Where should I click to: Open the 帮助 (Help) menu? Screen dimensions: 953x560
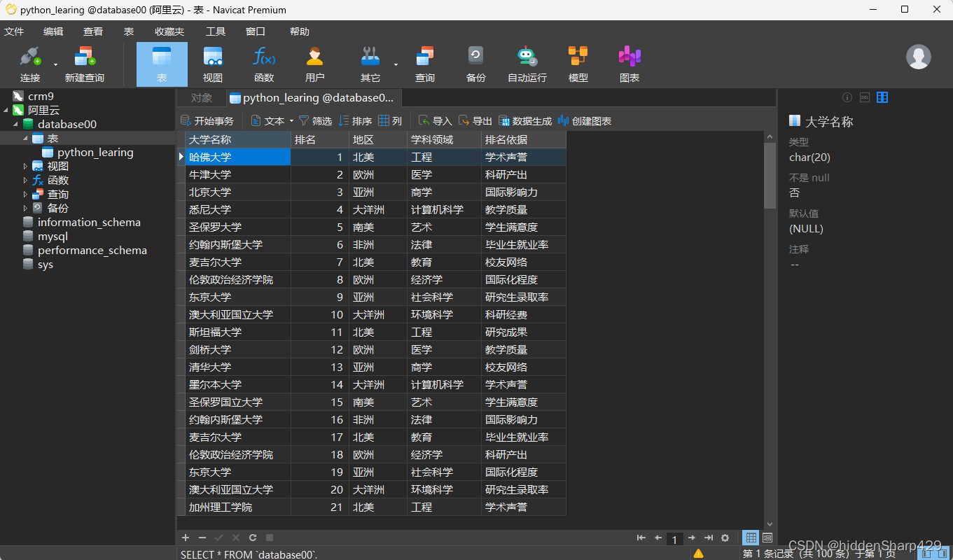tap(300, 31)
